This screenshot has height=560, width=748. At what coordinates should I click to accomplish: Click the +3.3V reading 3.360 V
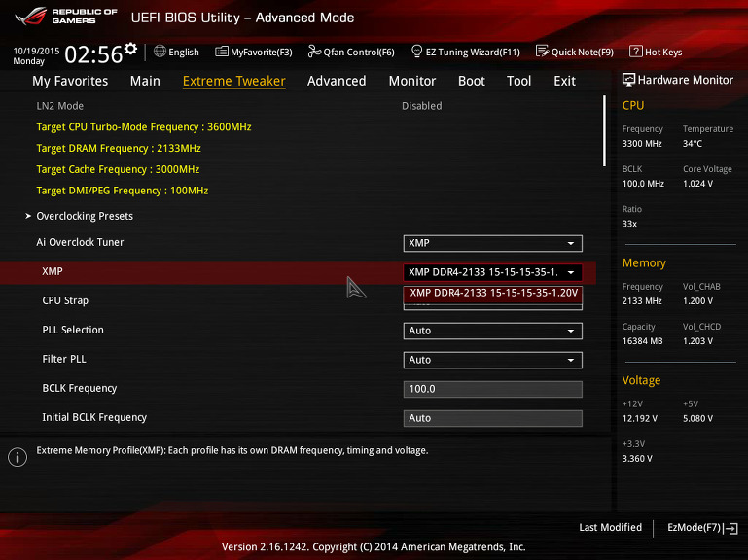[x=637, y=458]
